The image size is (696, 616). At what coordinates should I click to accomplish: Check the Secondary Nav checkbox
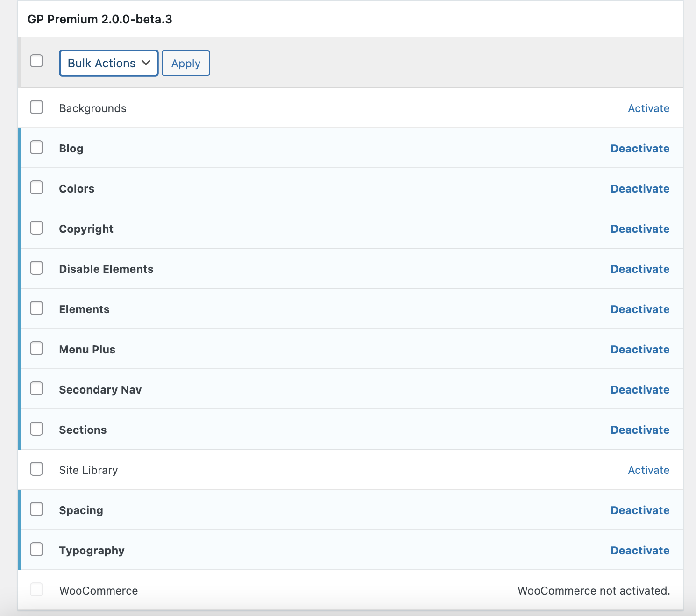[x=36, y=388]
